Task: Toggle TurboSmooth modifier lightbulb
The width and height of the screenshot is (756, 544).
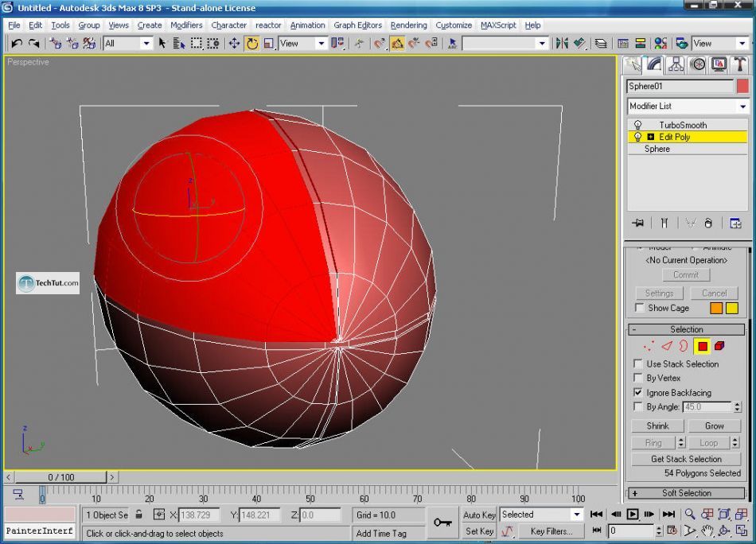Action: pyautogui.click(x=637, y=125)
